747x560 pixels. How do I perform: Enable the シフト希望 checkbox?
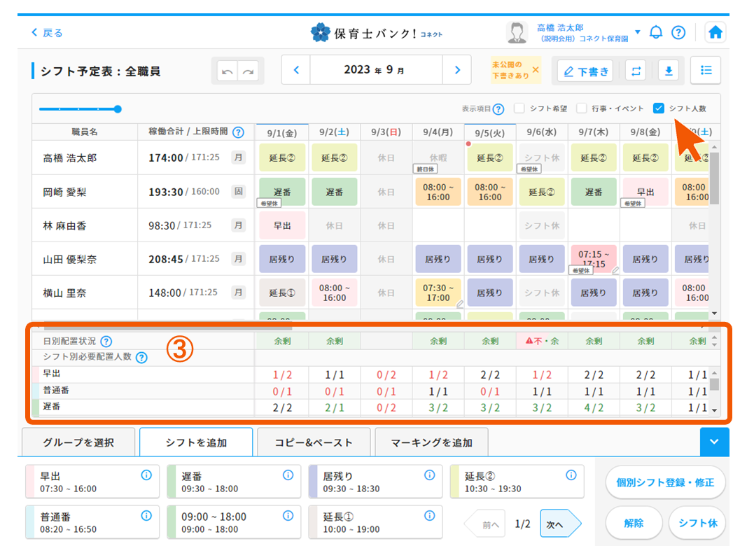[519, 108]
